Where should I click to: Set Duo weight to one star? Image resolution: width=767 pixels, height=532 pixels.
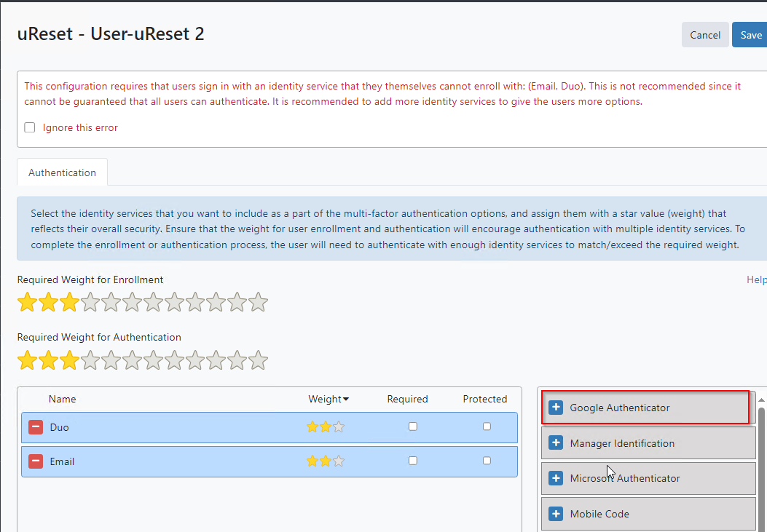[x=312, y=427]
